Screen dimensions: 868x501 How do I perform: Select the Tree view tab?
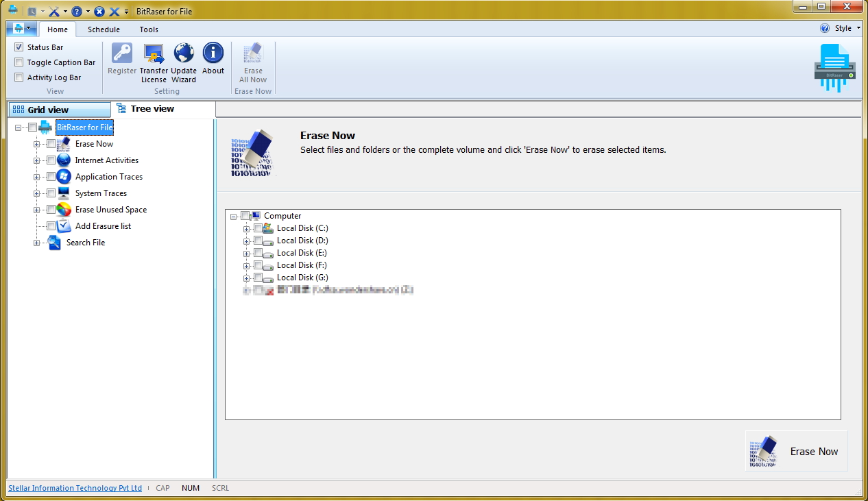pos(163,109)
